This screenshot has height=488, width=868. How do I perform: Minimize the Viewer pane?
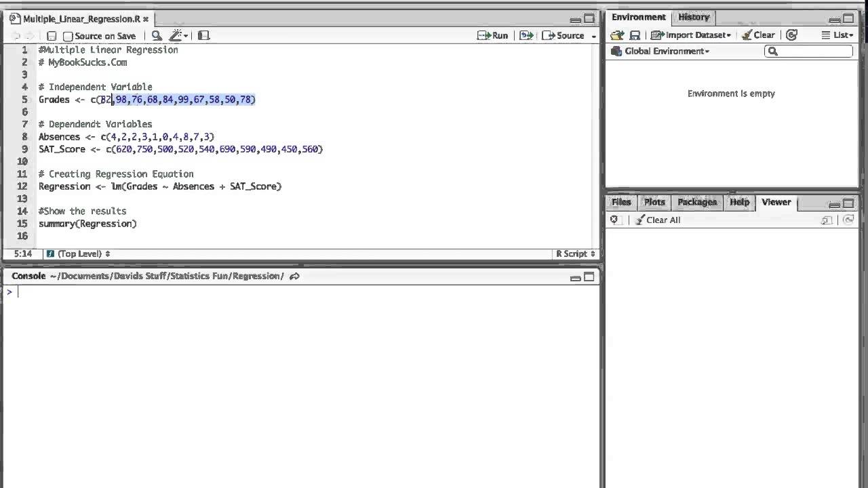[834, 204]
